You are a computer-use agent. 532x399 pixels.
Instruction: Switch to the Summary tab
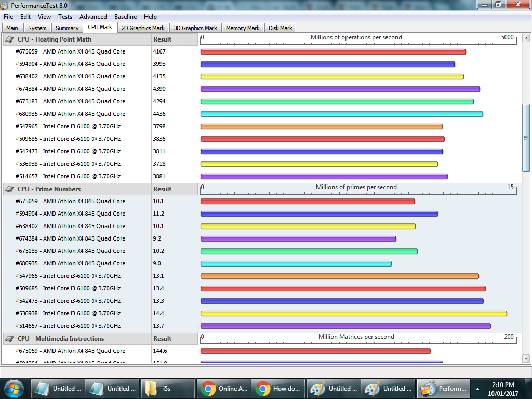67,28
